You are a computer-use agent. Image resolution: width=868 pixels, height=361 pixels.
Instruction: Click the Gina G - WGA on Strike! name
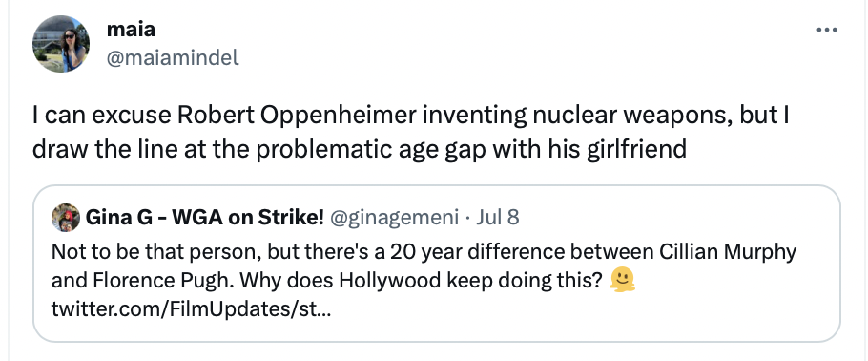[x=204, y=218]
